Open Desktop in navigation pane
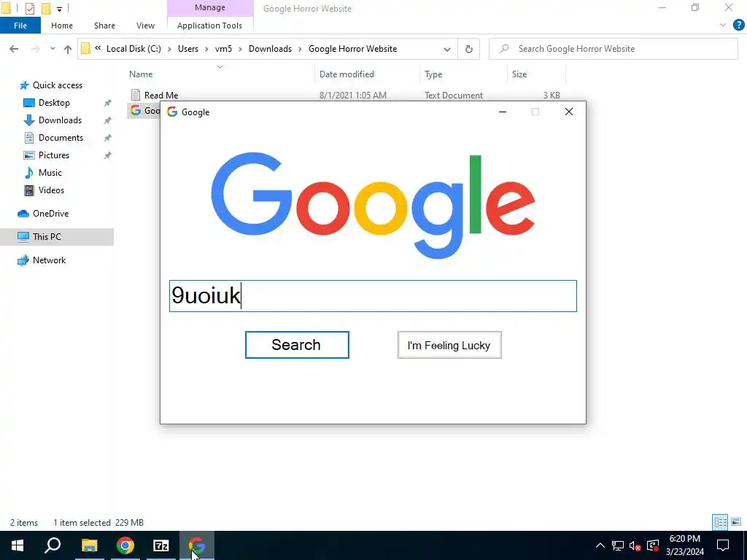Image resolution: width=747 pixels, height=560 pixels. point(54,103)
